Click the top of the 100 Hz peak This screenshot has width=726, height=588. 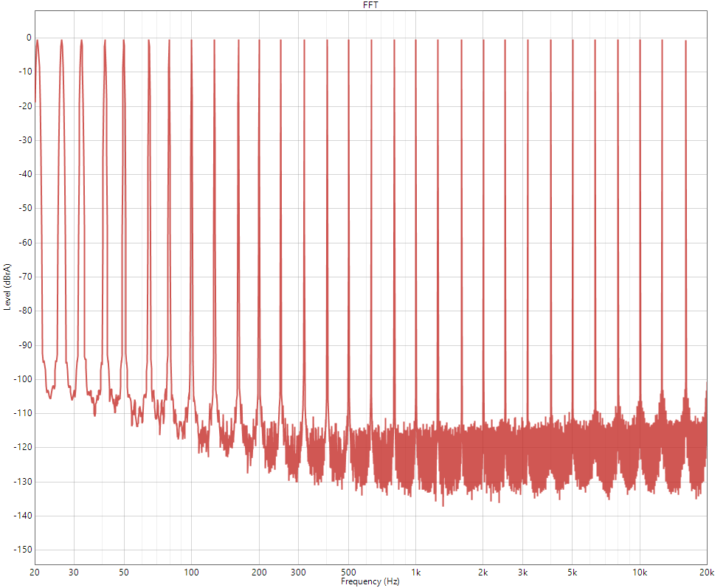191,41
